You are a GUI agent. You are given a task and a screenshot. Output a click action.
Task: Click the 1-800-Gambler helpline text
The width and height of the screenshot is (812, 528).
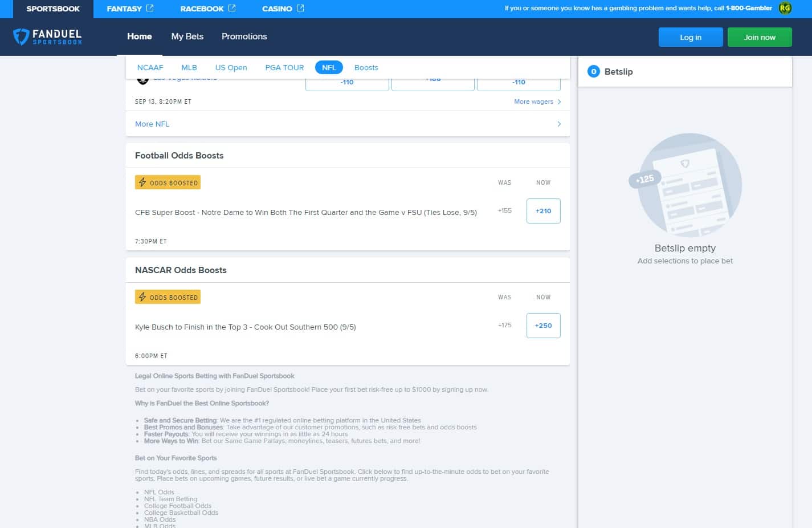pyautogui.click(x=749, y=8)
